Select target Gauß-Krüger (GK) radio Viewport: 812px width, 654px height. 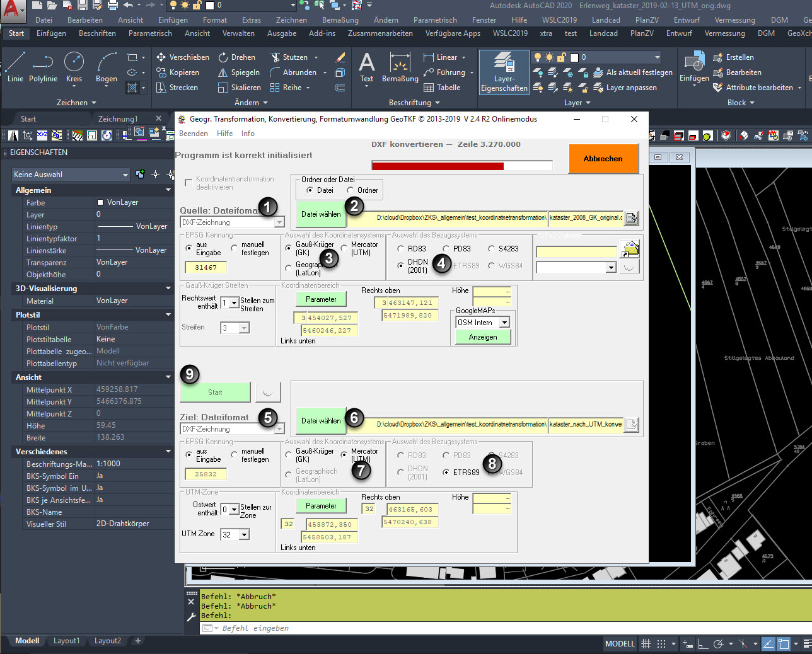coord(289,455)
